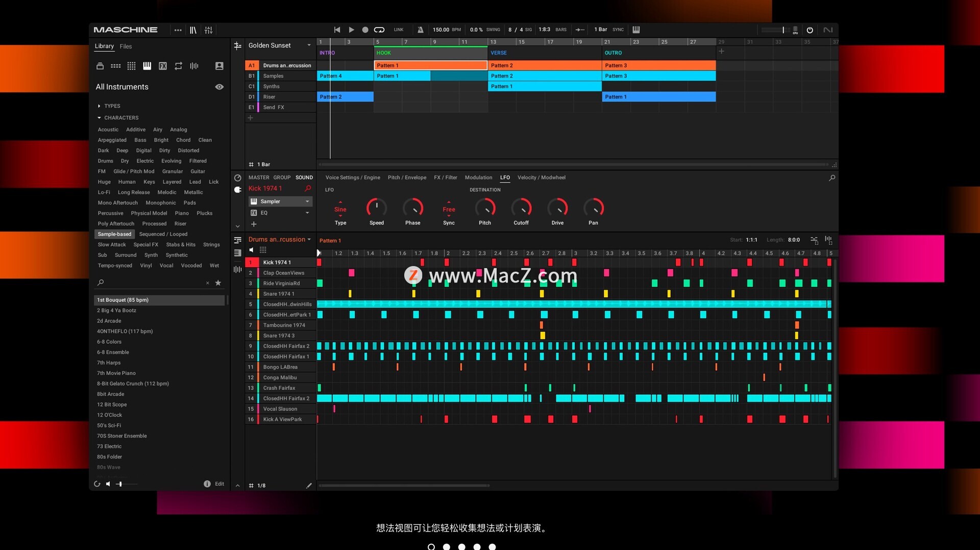Viewport: 980px width, 550px height.
Task: Select the Sample-based character tag
Action: tap(114, 234)
